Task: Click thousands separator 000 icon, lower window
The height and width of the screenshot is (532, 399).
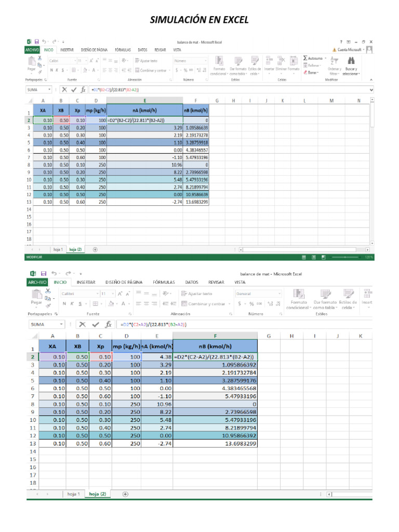Action: pos(259,303)
